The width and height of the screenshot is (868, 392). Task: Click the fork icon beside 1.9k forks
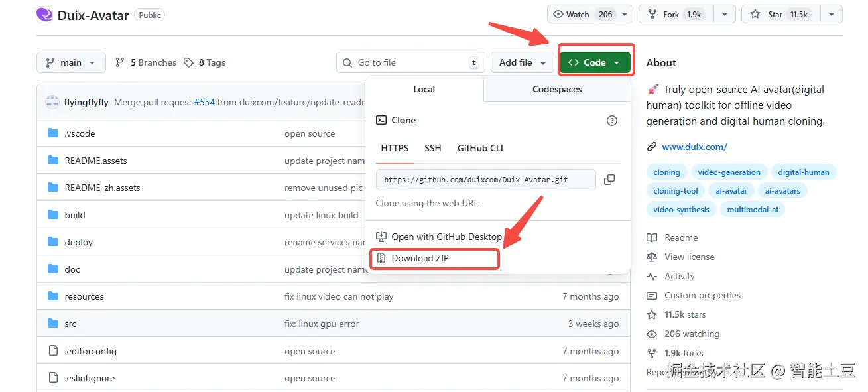tap(652, 353)
